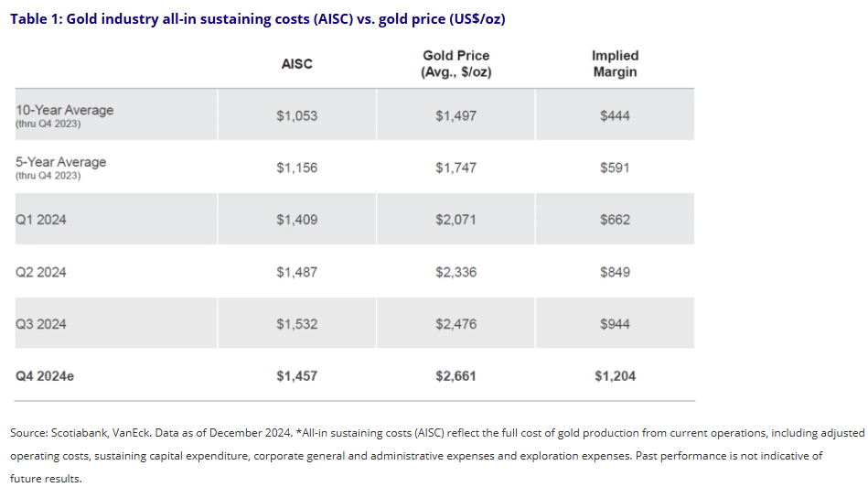Click the $1,053 AISC value
Screen dimensions: 868x487
[x=296, y=115]
